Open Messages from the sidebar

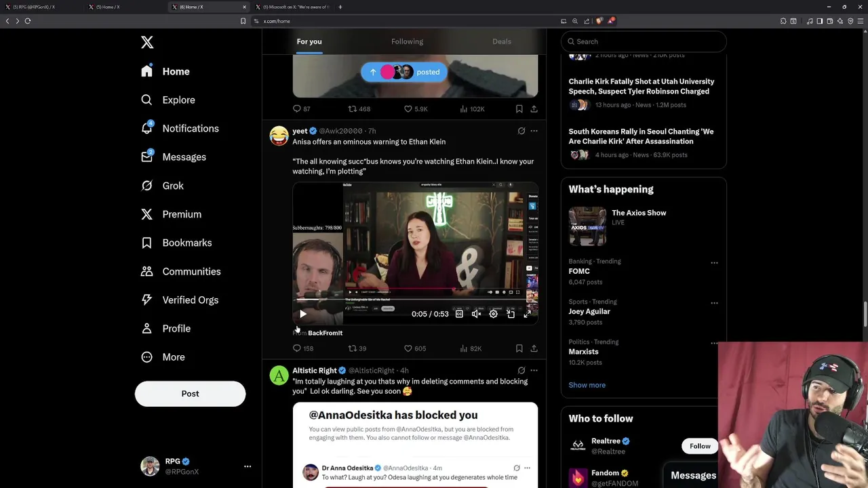point(174,157)
